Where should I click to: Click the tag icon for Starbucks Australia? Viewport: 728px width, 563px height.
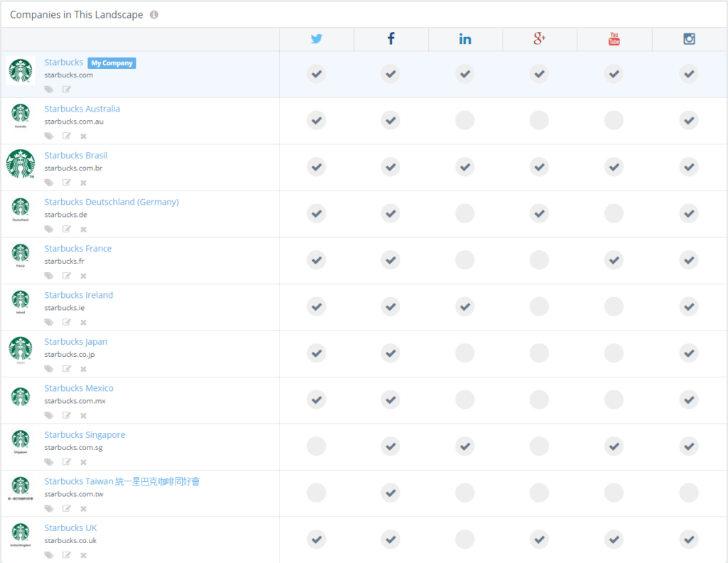click(x=49, y=136)
